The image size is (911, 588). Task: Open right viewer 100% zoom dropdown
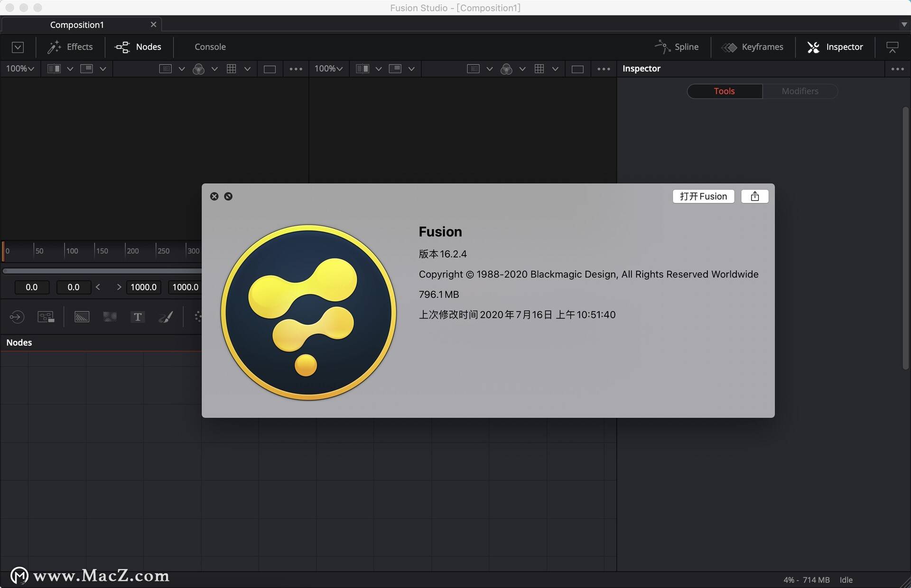click(x=328, y=69)
